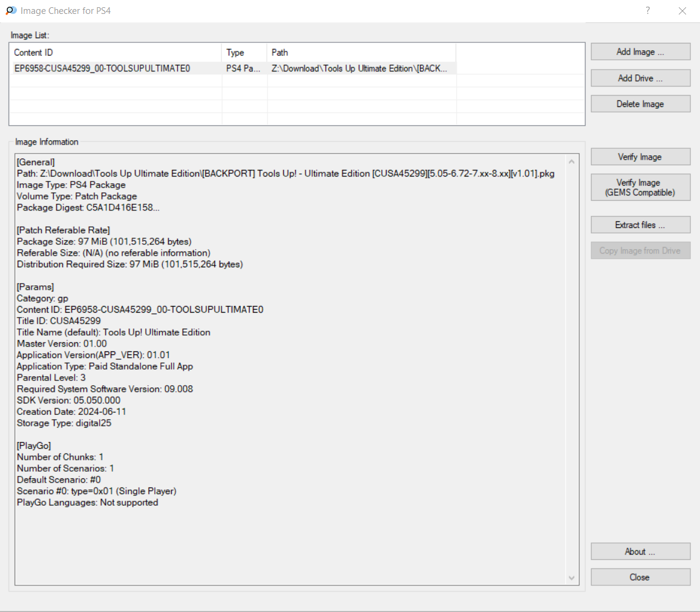Click the Title Name (default) line

(x=113, y=333)
